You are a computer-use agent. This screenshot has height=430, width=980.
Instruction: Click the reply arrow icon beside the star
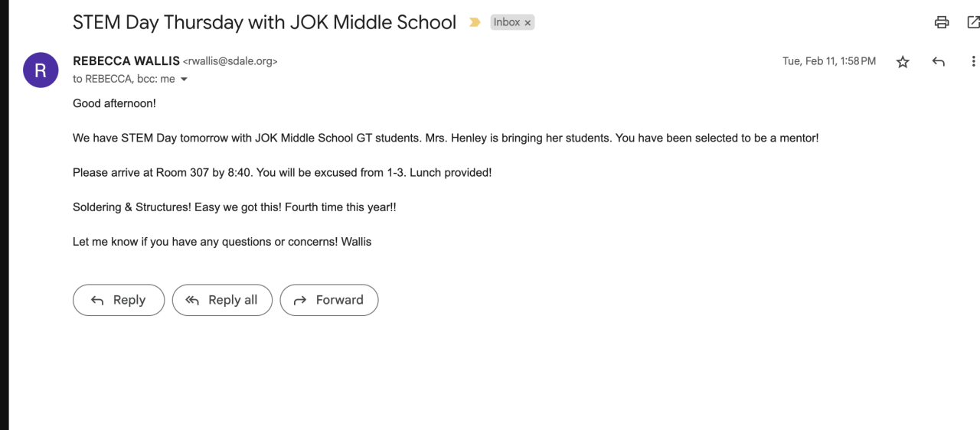point(939,62)
